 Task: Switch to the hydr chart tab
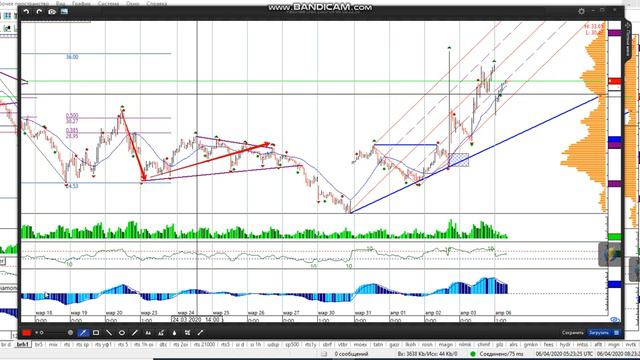[x=565, y=344]
